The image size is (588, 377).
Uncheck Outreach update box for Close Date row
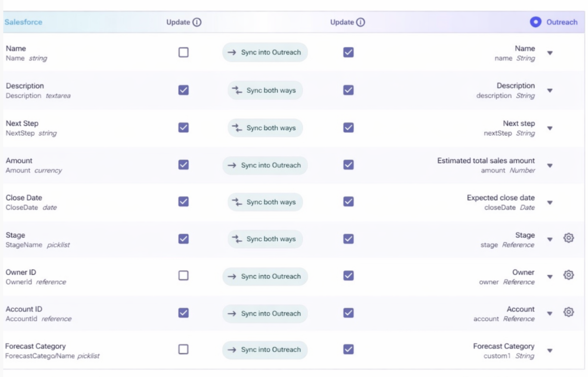tap(348, 202)
